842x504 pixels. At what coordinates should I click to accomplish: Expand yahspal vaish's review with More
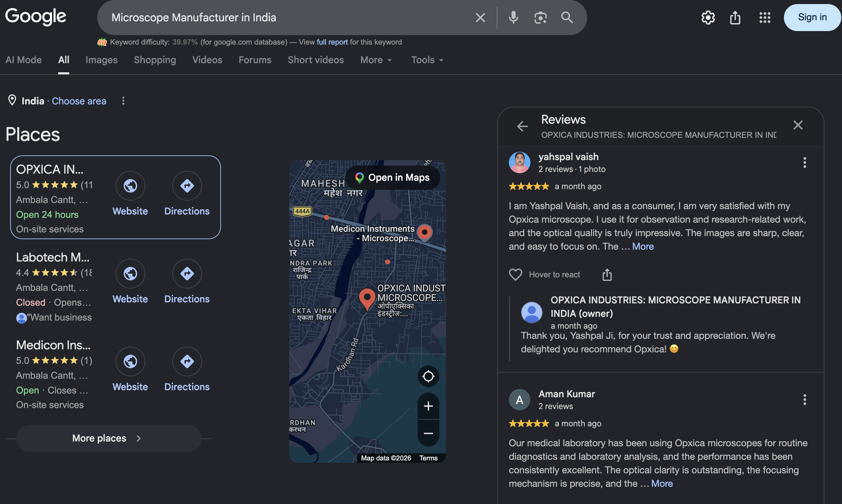point(643,246)
